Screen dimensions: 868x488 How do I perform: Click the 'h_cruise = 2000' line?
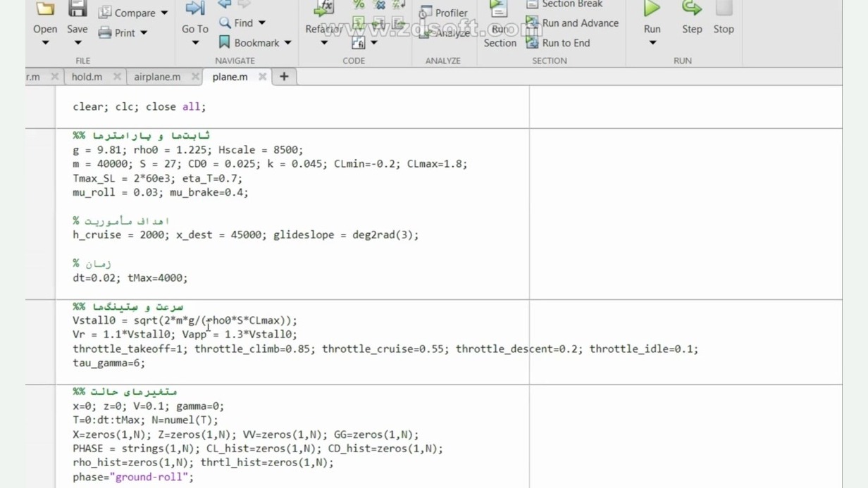coord(246,235)
